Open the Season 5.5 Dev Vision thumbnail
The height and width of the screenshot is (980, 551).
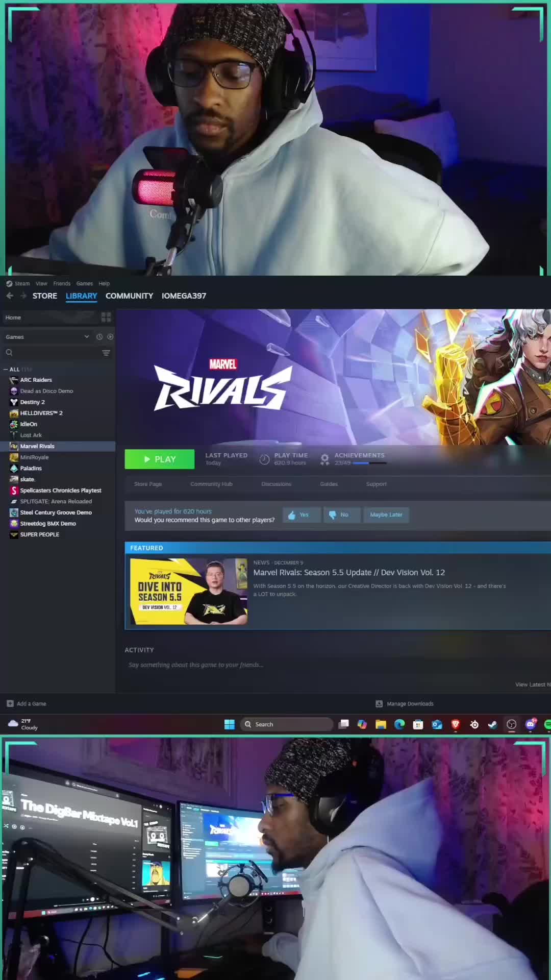(189, 591)
